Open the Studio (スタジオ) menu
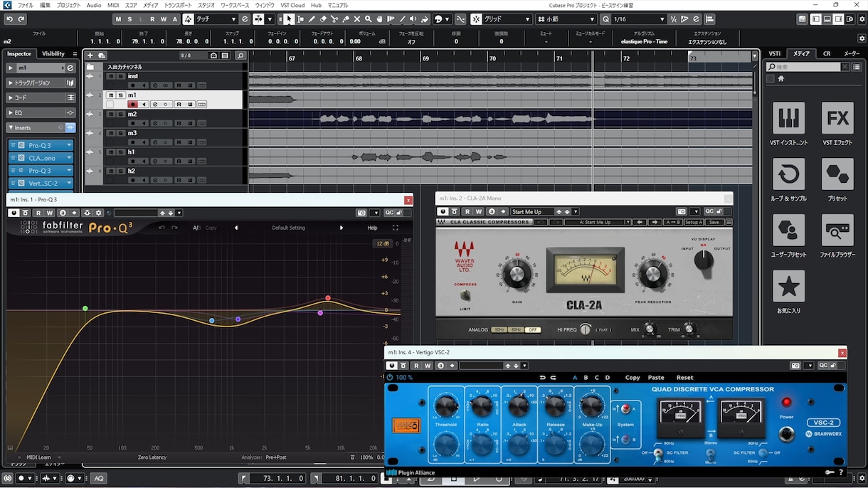The image size is (868, 488). click(206, 5)
